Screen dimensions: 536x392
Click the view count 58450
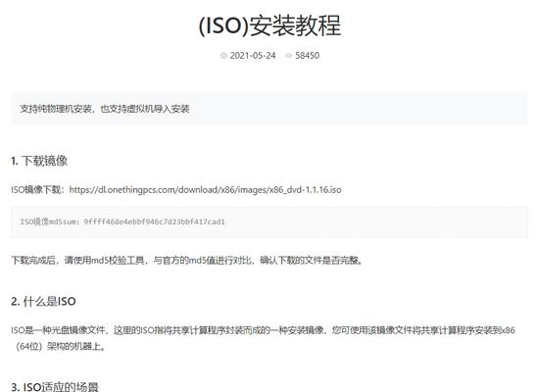click(307, 55)
